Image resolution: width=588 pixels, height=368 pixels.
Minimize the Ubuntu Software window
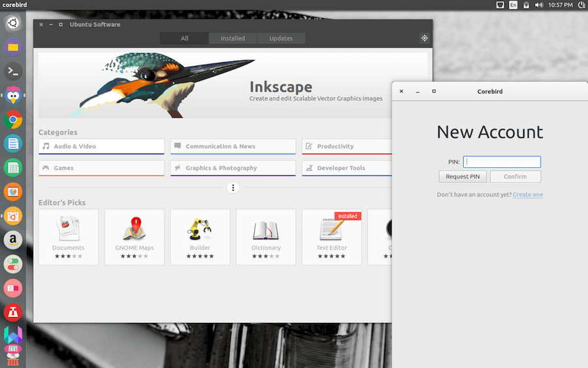51,24
